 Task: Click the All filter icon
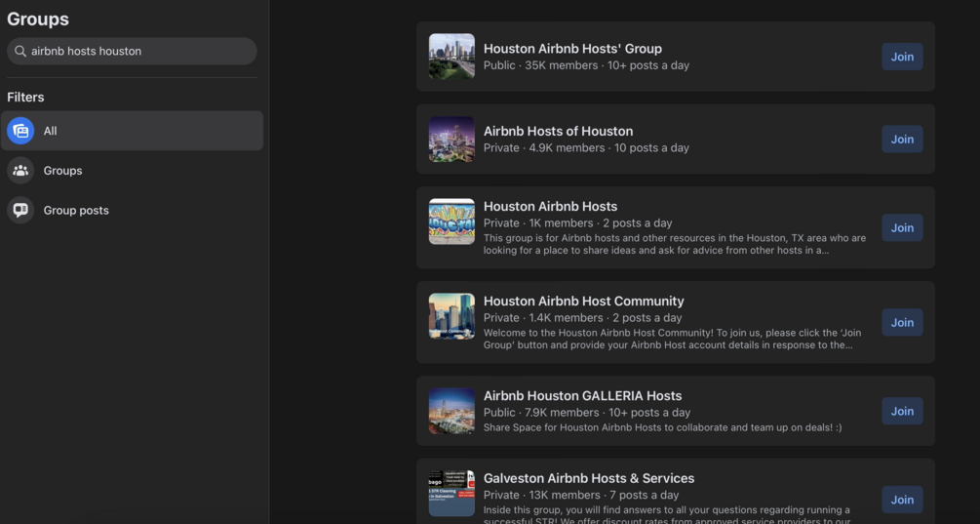tap(20, 131)
